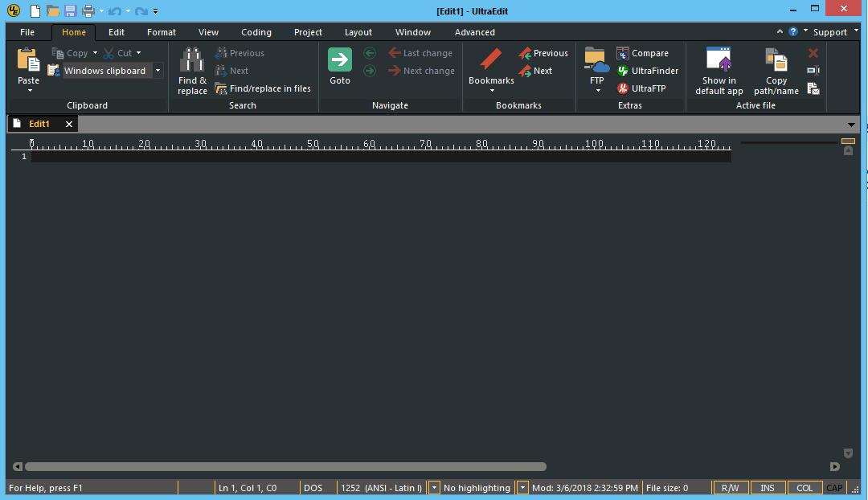Select the Edit1 document tab
This screenshot has width=868, height=500.
(39, 124)
